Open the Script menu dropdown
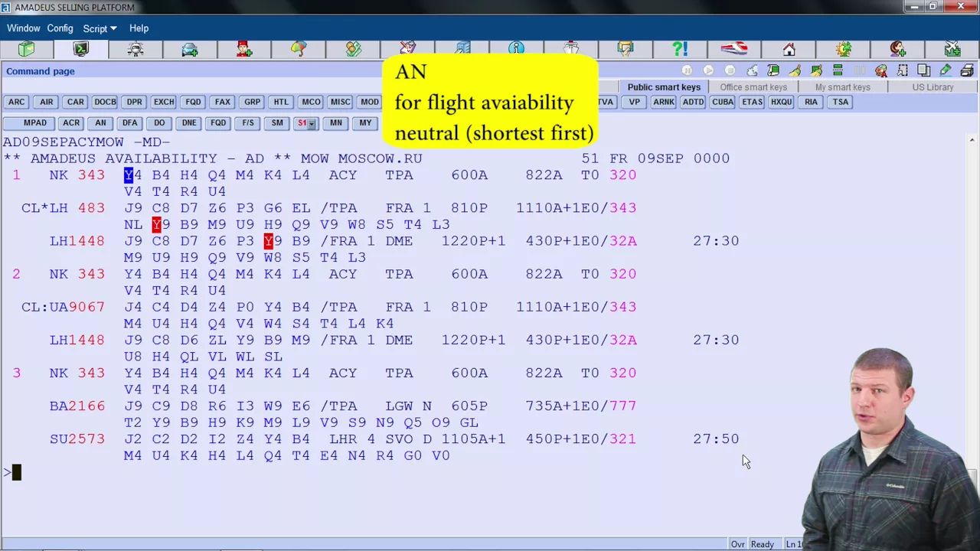The width and height of the screenshot is (980, 551). [100, 28]
